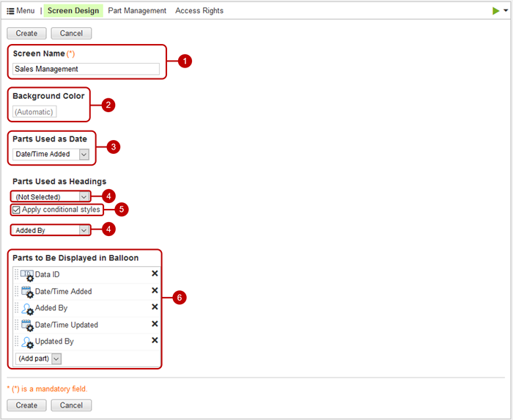Click the bottom Cancel button

click(71, 405)
